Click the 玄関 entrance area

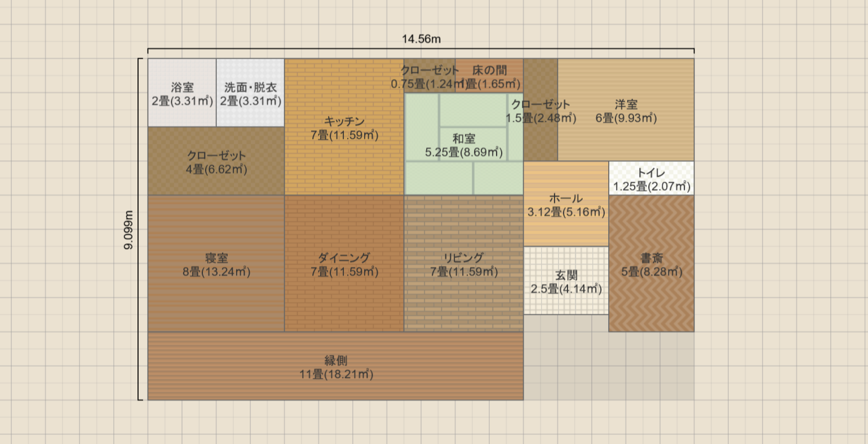tap(566, 280)
